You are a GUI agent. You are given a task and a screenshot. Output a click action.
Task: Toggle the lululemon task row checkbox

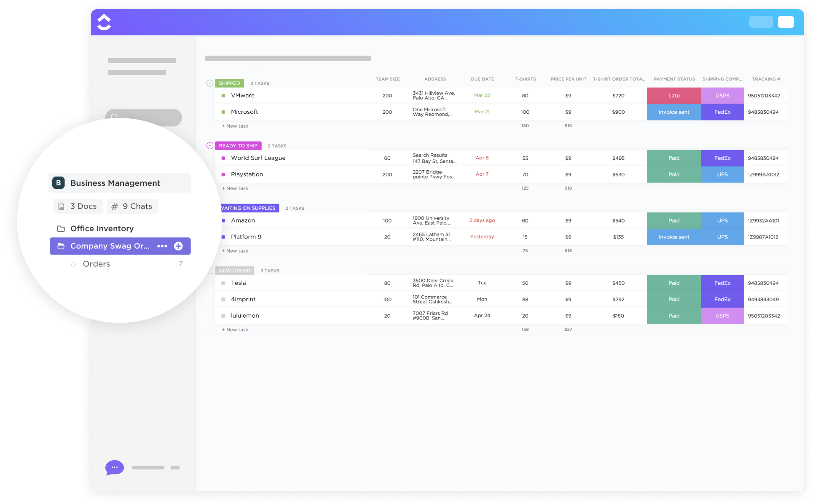coord(223,316)
